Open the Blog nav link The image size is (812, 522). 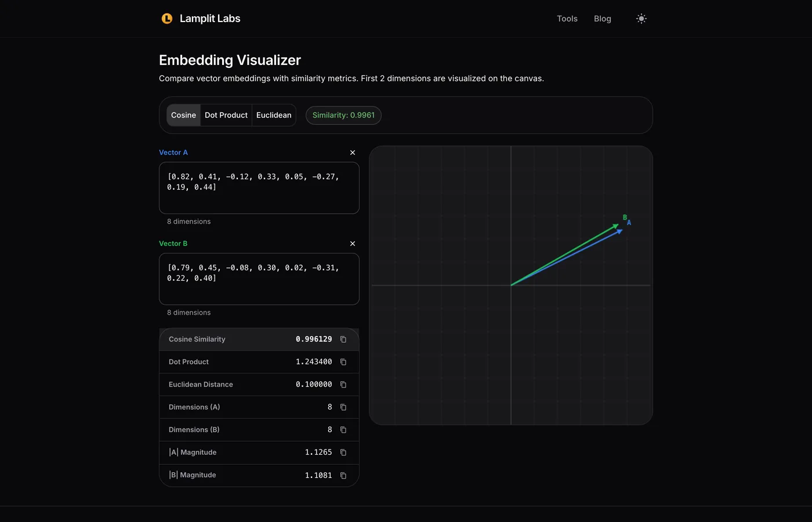(603, 19)
